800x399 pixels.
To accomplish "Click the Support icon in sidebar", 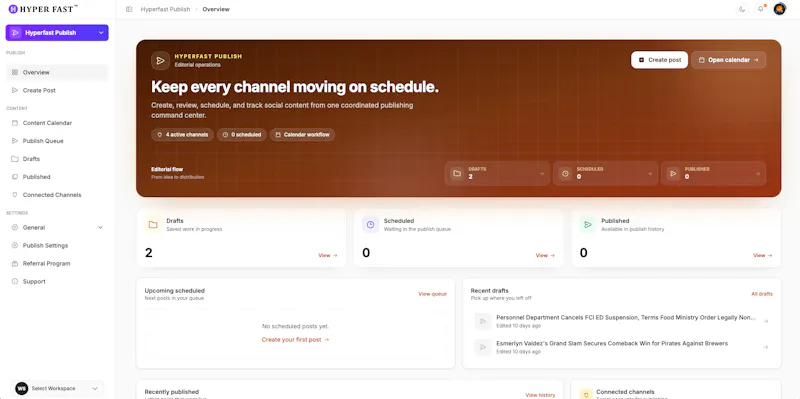I will (x=15, y=282).
